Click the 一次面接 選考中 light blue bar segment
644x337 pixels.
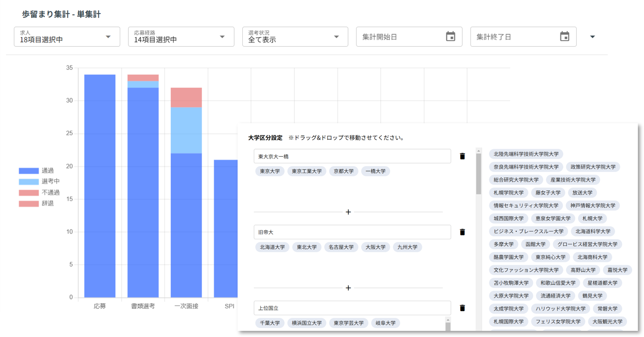[x=186, y=130]
